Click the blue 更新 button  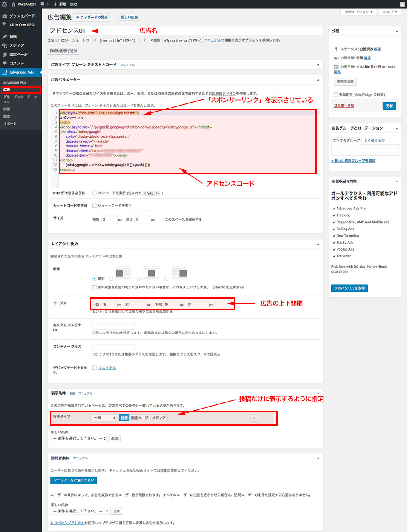[389, 106]
